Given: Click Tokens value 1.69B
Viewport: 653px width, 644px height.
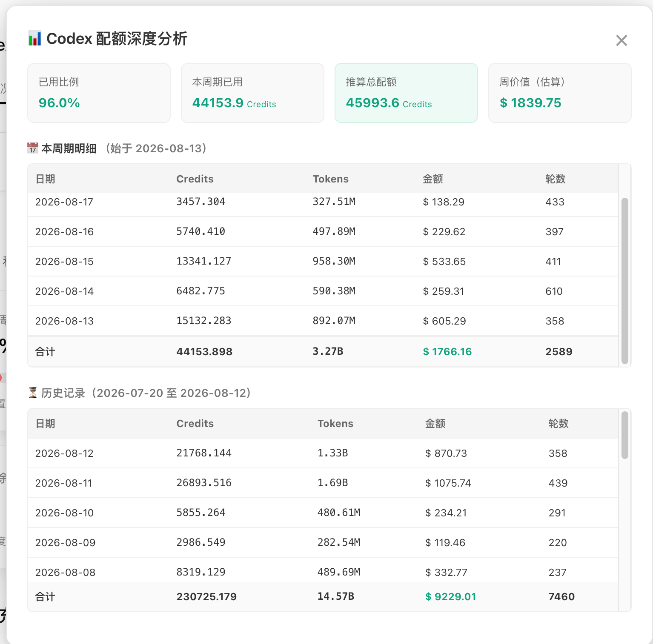Looking at the screenshot, I should coord(333,483).
